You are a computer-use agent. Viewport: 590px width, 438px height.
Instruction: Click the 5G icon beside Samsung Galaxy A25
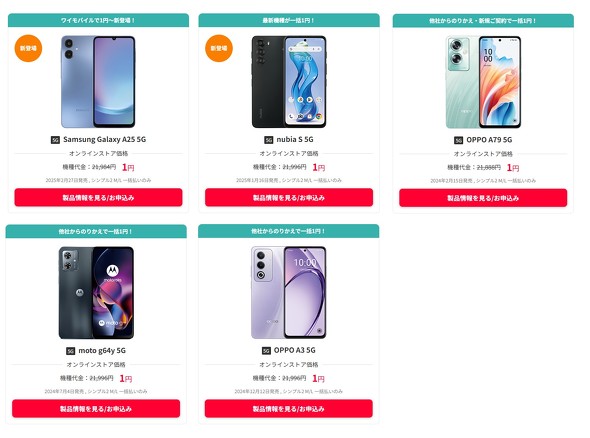(x=55, y=140)
